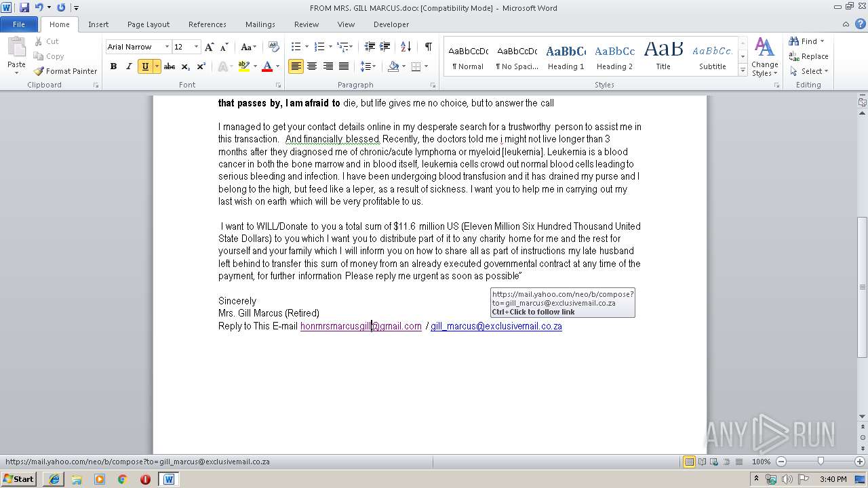Expand Numbering list dropdown

pos(330,47)
